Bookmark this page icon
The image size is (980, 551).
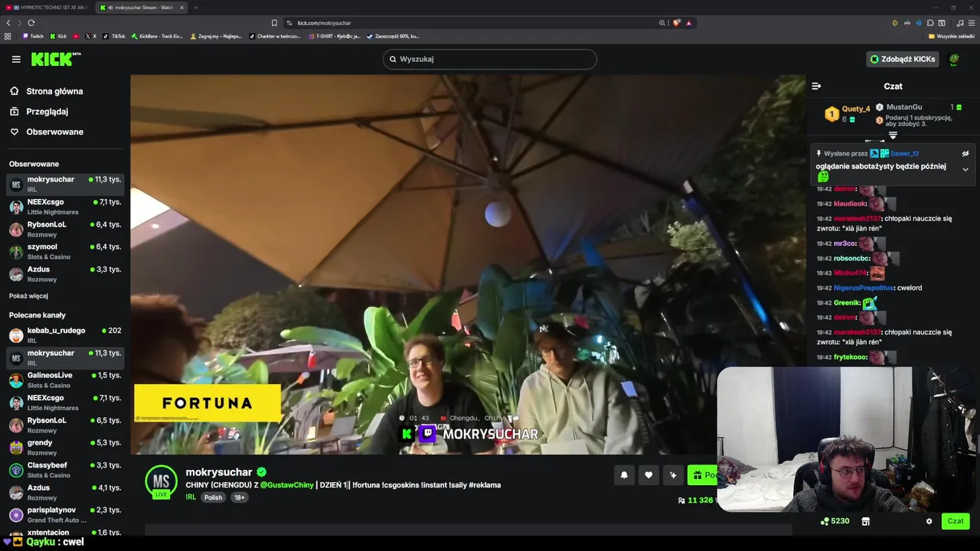click(274, 23)
